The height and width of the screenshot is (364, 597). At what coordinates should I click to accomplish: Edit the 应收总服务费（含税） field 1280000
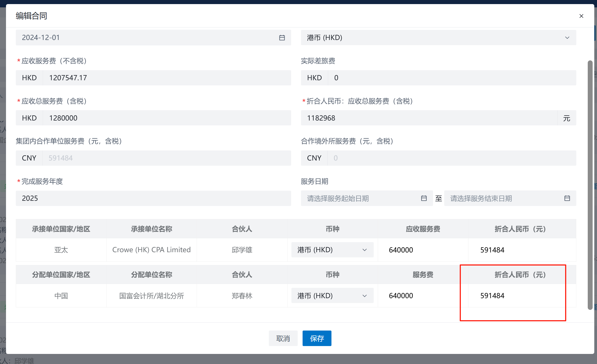click(x=166, y=118)
